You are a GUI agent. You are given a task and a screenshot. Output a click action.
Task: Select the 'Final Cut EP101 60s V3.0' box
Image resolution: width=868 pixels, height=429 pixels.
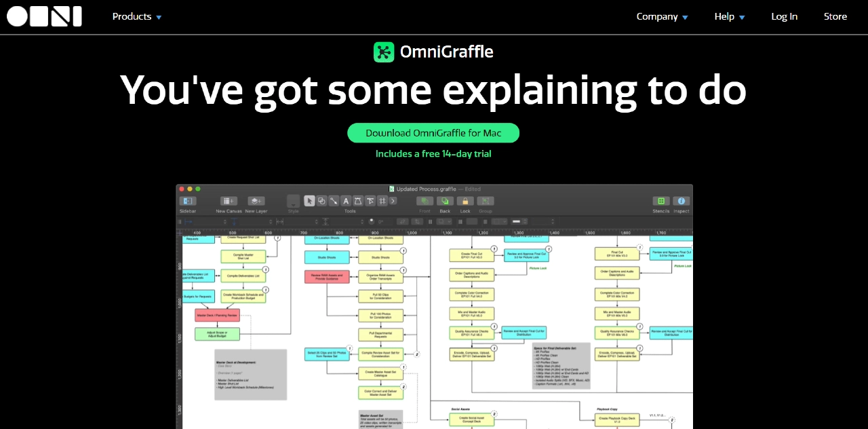point(617,255)
